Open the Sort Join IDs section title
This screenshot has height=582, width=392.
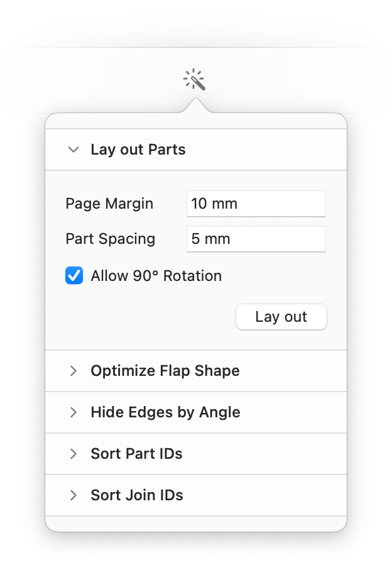[x=137, y=495]
